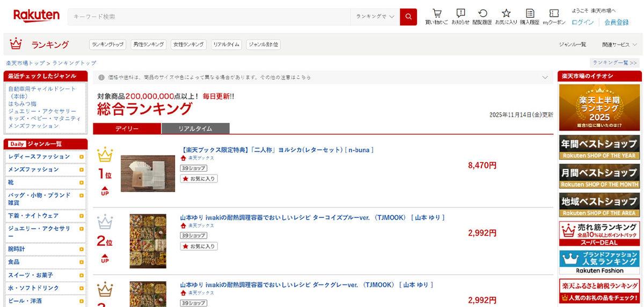
Task: Open the myクーポン coupon icon
Action: click(x=554, y=16)
